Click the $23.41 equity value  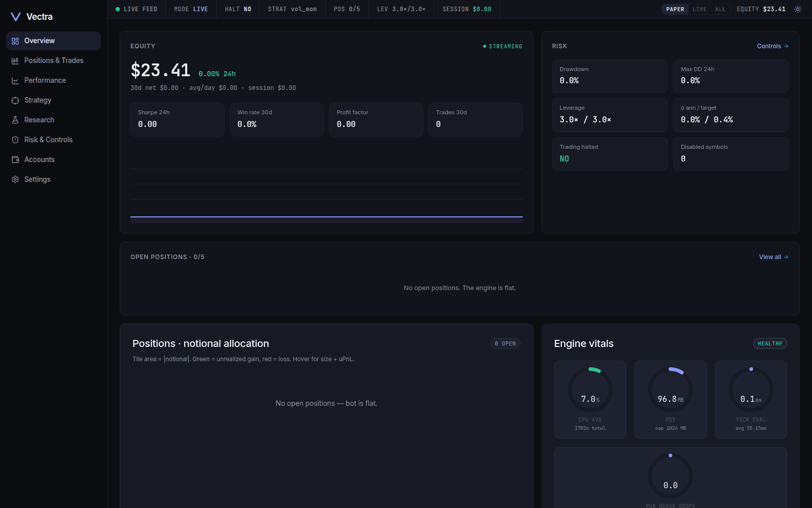tap(160, 70)
